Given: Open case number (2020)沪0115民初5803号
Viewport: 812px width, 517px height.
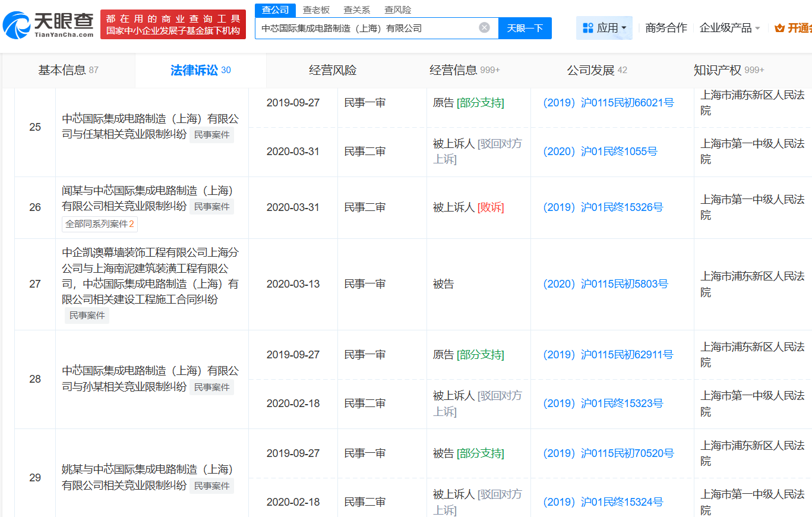Looking at the screenshot, I should click(605, 284).
